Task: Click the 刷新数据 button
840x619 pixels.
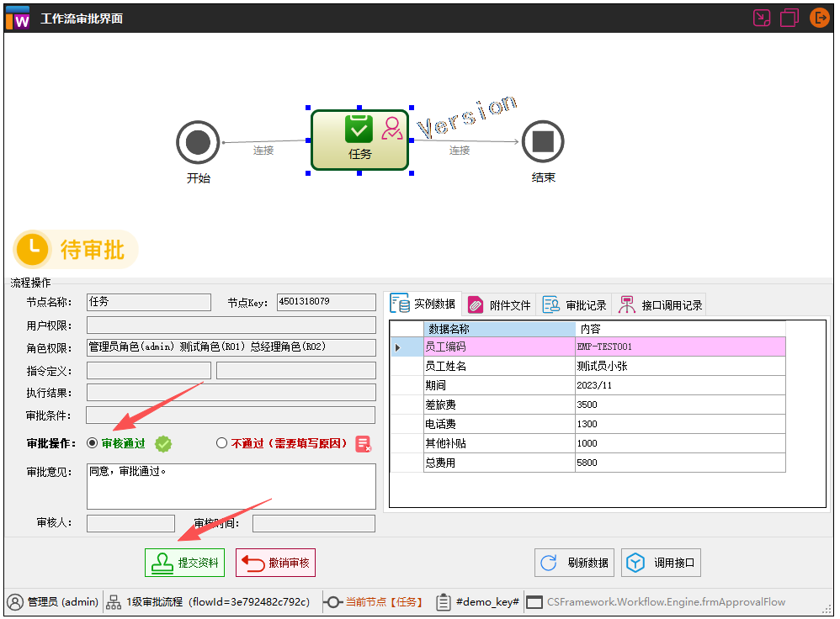Action: [574, 562]
